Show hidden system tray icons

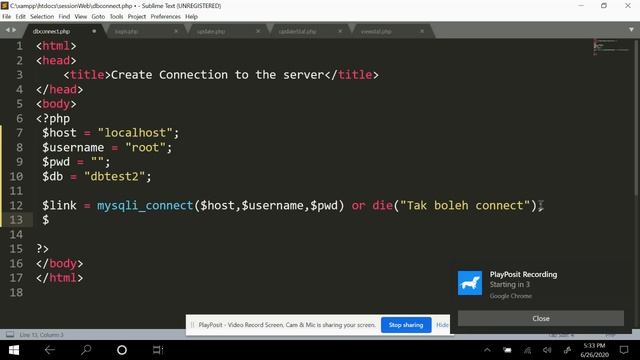(487, 350)
